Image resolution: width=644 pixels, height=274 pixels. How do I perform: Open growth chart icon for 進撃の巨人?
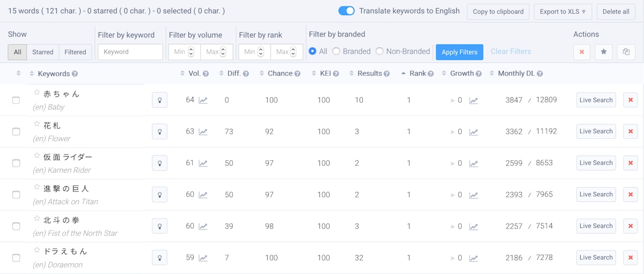473,195
